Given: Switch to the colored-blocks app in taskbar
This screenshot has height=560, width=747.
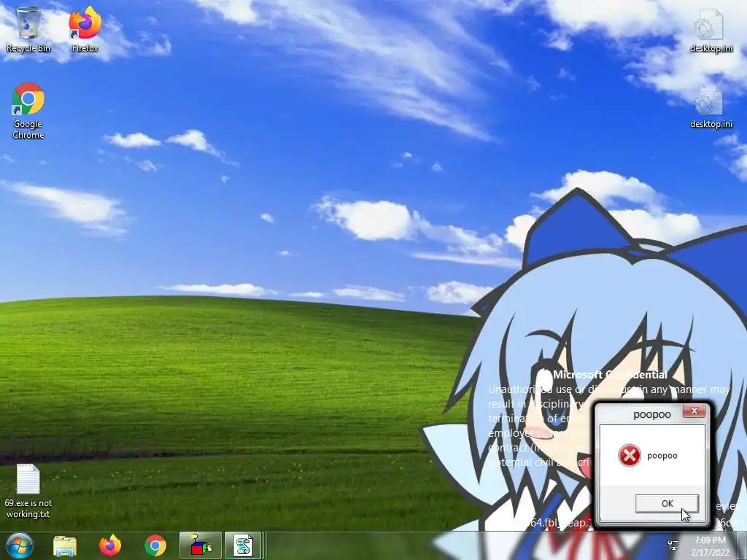Looking at the screenshot, I should (x=201, y=545).
